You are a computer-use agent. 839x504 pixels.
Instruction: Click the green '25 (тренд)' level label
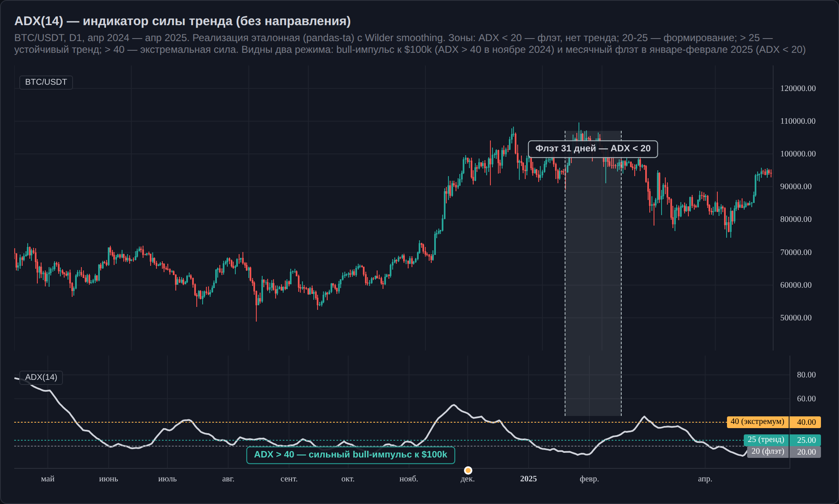[766, 440]
